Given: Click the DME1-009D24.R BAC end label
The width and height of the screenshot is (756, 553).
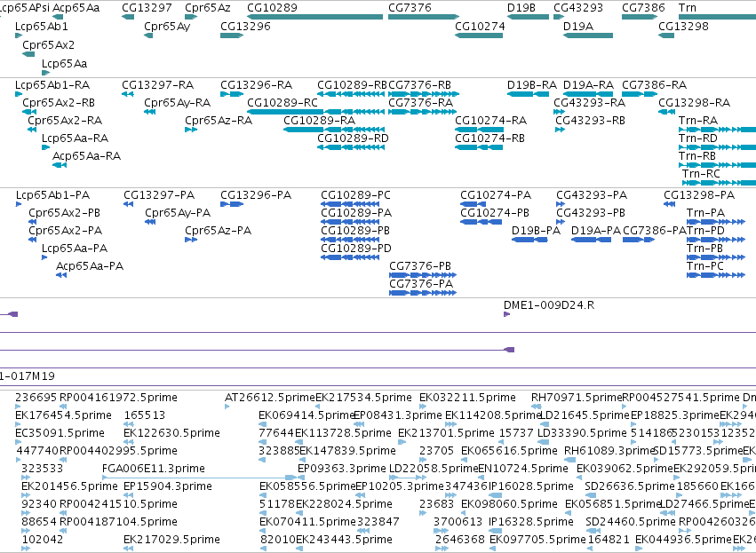Looking at the screenshot, I should click(x=549, y=305).
